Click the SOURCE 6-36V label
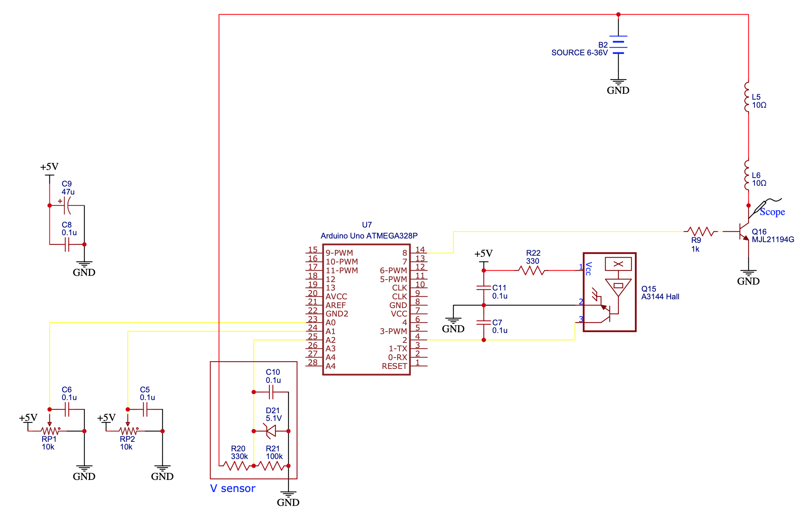The width and height of the screenshot is (812, 518). (579, 53)
